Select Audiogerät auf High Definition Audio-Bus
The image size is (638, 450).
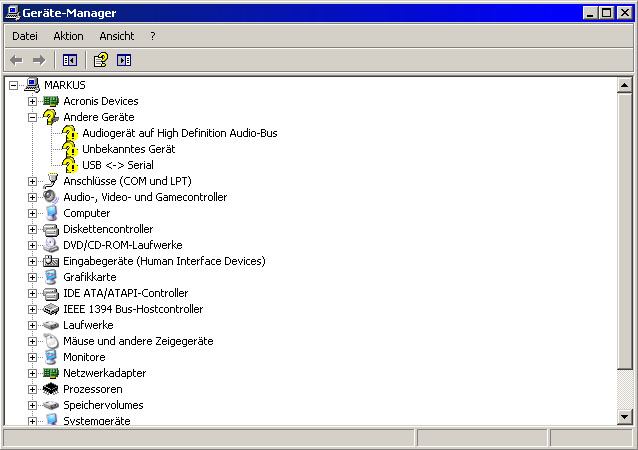pyautogui.click(x=180, y=133)
